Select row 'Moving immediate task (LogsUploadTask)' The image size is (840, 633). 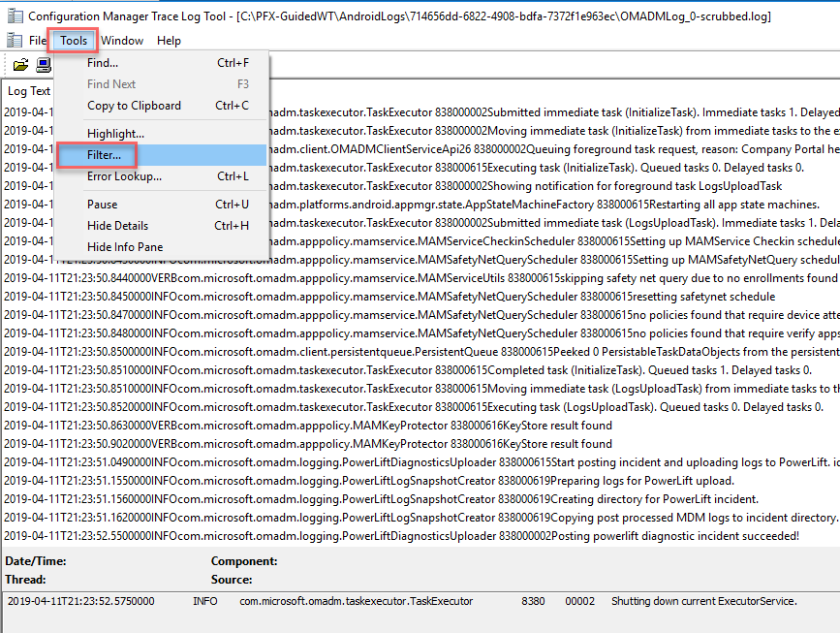click(420, 389)
